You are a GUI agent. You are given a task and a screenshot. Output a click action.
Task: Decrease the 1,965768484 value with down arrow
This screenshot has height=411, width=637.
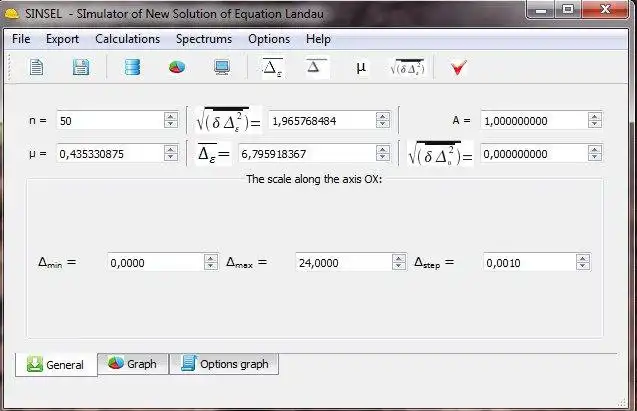point(383,124)
